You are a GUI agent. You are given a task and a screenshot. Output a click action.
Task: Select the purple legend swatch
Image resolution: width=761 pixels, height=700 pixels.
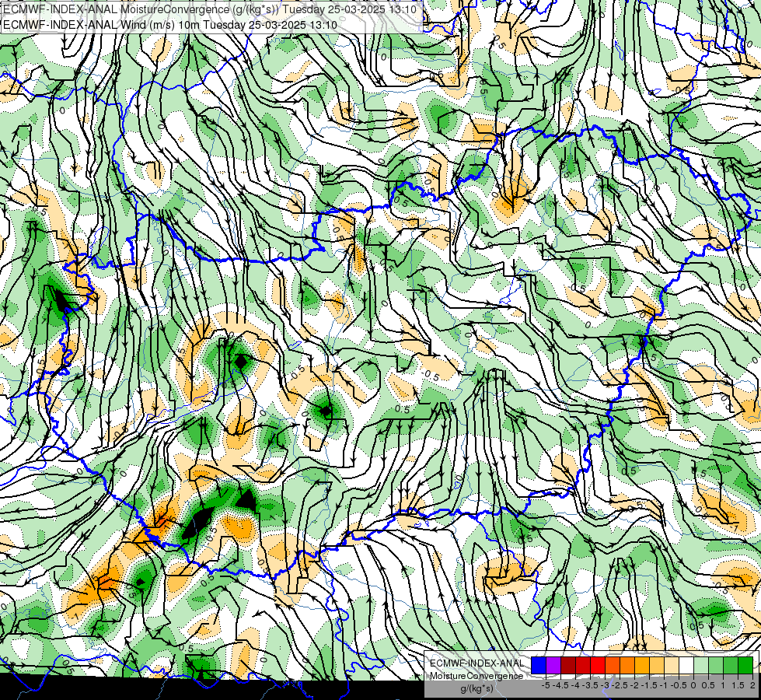tap(553, 666)
